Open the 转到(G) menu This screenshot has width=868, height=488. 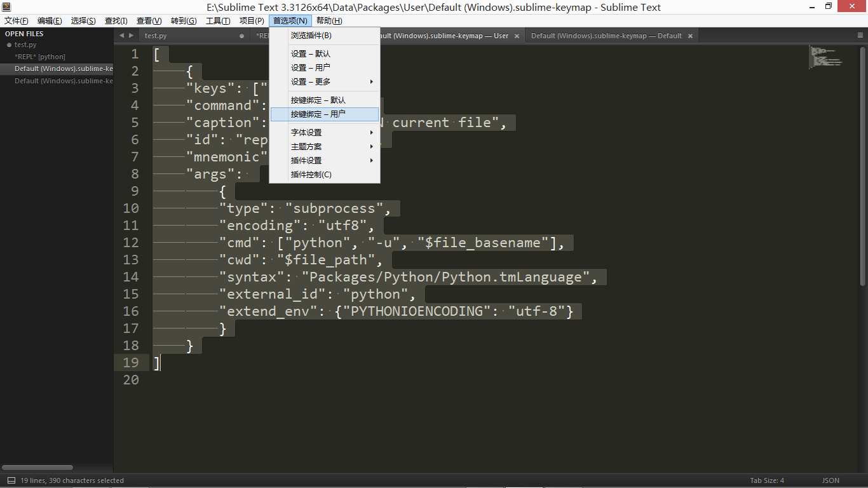coord(184,21)
